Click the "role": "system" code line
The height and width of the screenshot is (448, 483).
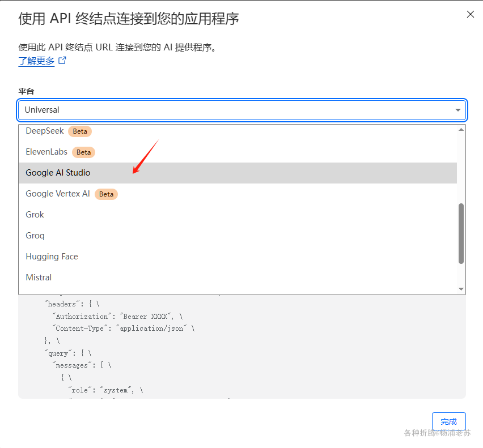pyautogui.click(x=105, y=390)
